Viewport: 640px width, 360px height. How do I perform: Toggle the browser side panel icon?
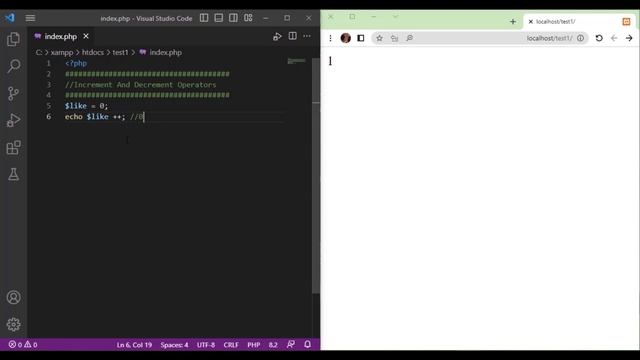click(x=361, y=38)
